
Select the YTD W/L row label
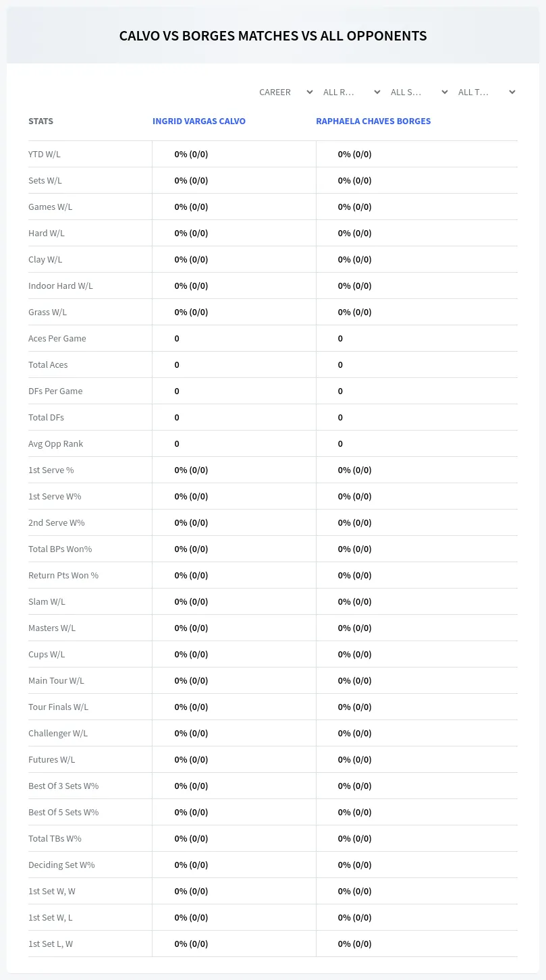45,154
